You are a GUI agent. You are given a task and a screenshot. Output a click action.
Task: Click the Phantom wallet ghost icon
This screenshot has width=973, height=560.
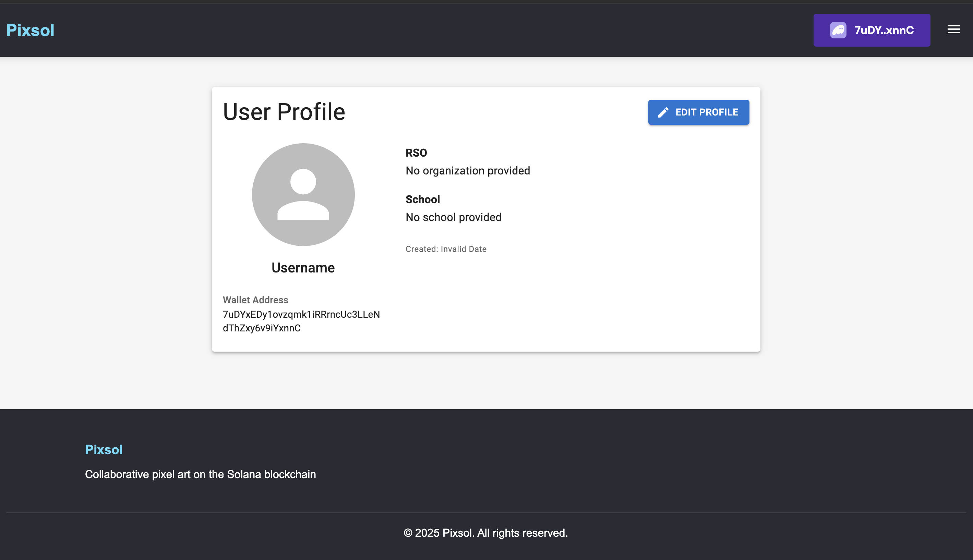[838, 31]
